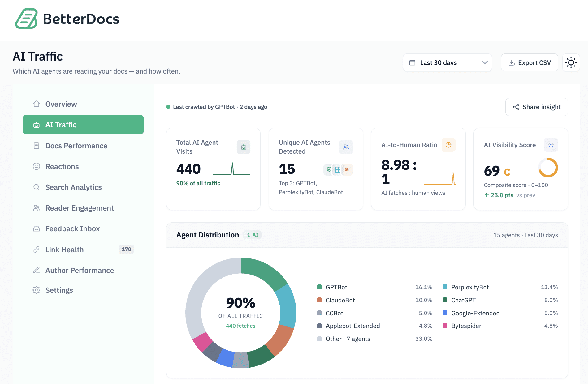Click the Search Analytics magnifier icon
This screenshot has height=384, width=588.
point(37,187)
